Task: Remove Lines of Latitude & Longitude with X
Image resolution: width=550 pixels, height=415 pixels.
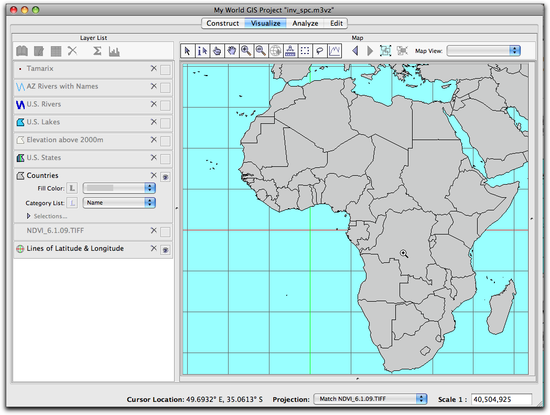Action: click(x=154, y=248)
